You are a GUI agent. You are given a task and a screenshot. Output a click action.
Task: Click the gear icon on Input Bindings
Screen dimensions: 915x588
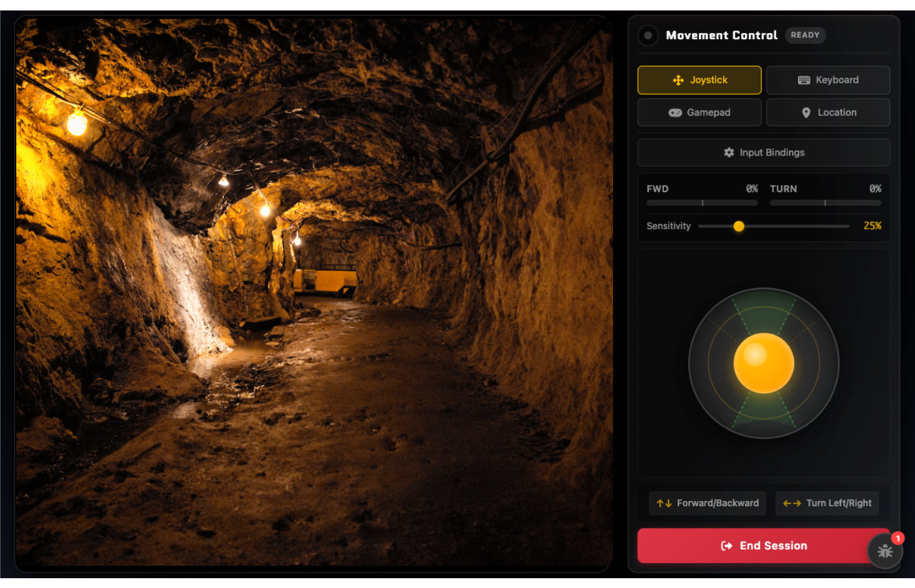pyautogui.click(x=729, y=152)
